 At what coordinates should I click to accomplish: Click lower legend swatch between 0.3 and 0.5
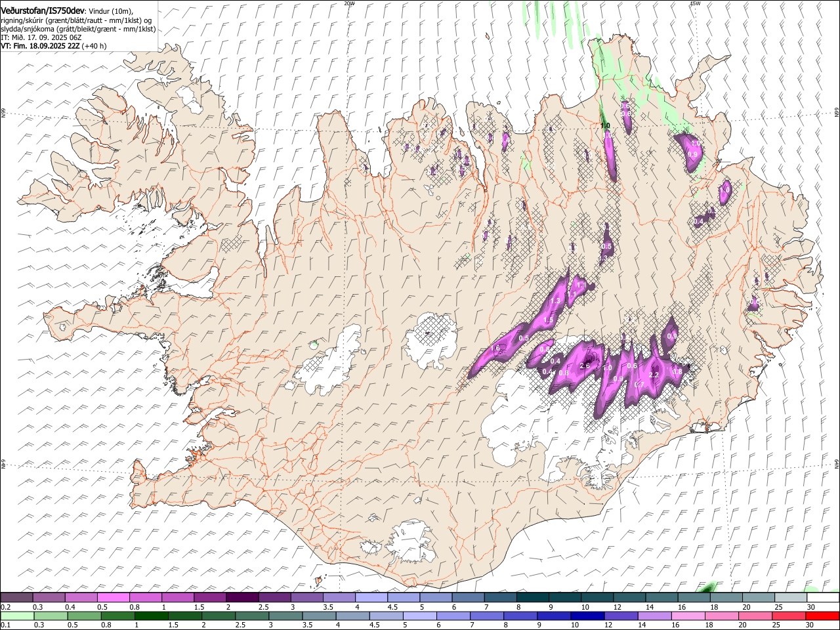point(51,616)
